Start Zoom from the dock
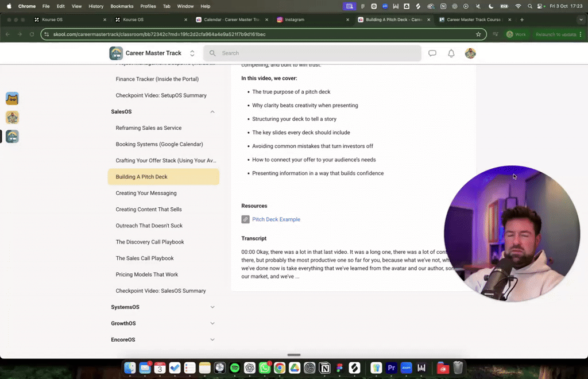This screenshot has width=588, height=379. tap(405, 368)
